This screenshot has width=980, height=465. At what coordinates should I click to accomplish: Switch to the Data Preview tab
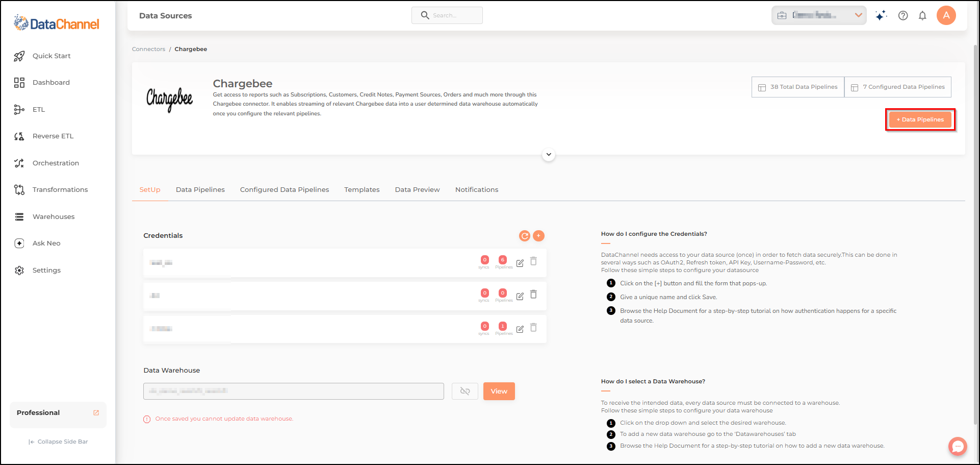pos(417,190)
